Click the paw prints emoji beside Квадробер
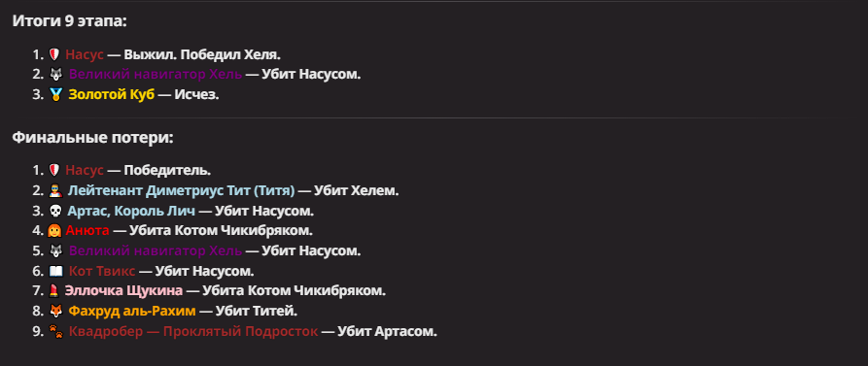 pos(56,332)
